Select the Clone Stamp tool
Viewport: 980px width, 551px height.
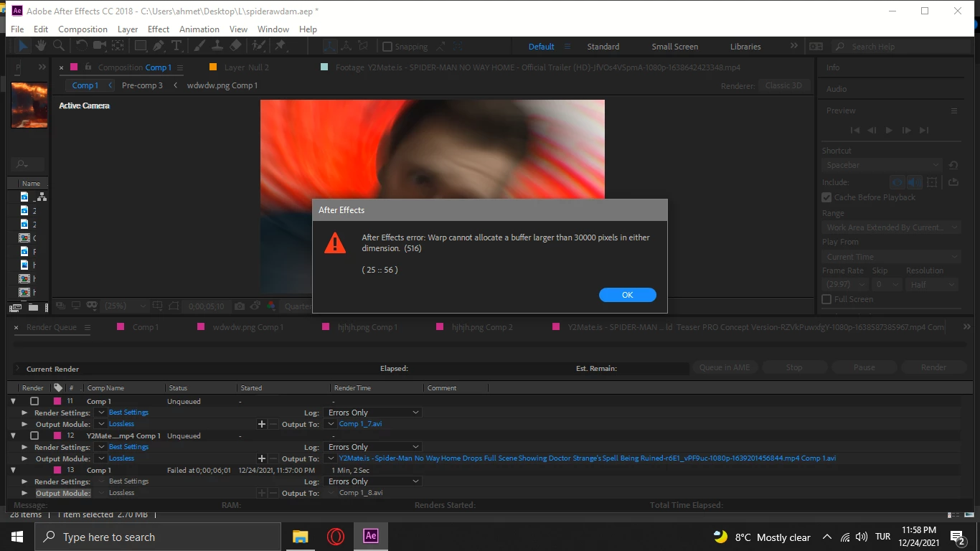point(217,46)
